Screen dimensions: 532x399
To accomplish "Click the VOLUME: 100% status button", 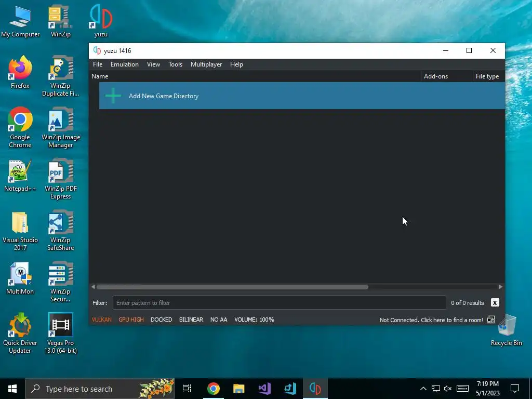I will (254, 320).
